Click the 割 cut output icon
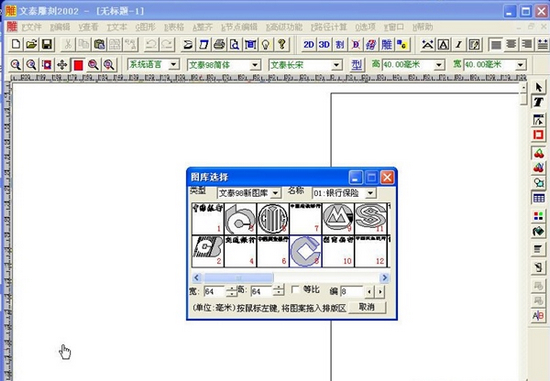The height and width of the screenshot is (381, 550). point(340,44)
